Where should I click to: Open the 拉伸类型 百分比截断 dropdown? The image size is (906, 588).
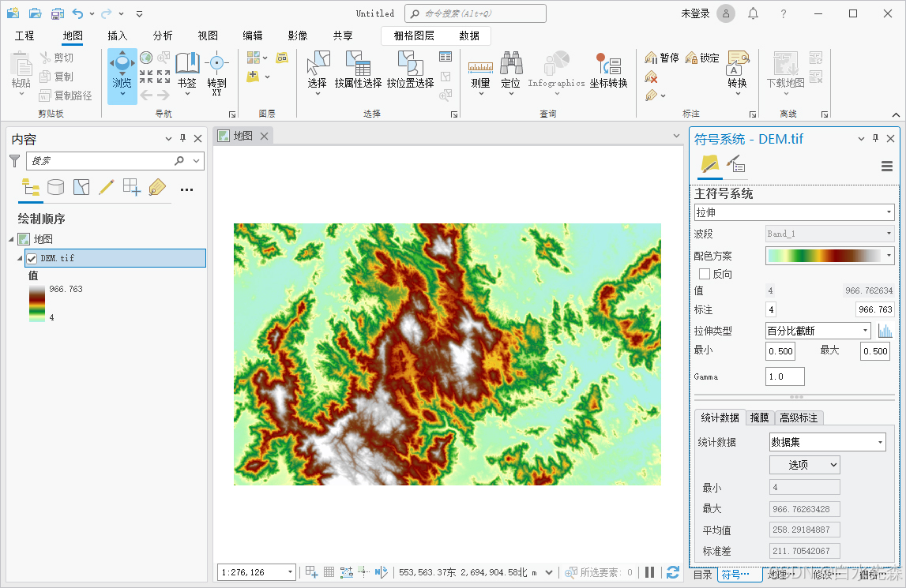pos(818,331)
